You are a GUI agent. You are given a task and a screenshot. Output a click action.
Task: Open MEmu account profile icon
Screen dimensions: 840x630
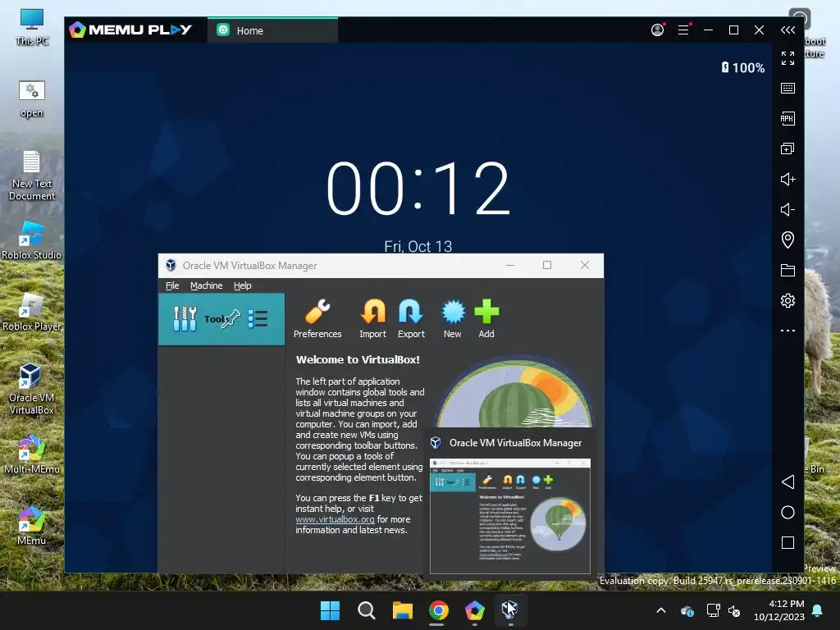[x=657, y=30]
